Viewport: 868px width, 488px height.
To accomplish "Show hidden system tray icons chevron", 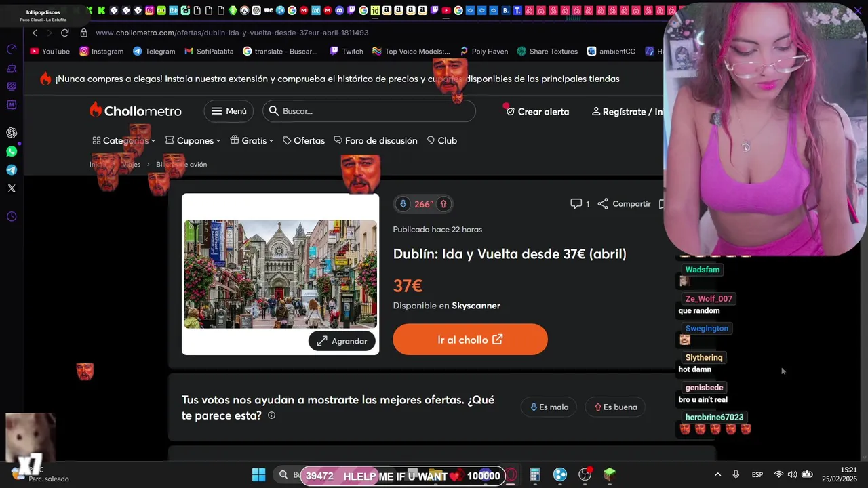I will coord(717,474).
